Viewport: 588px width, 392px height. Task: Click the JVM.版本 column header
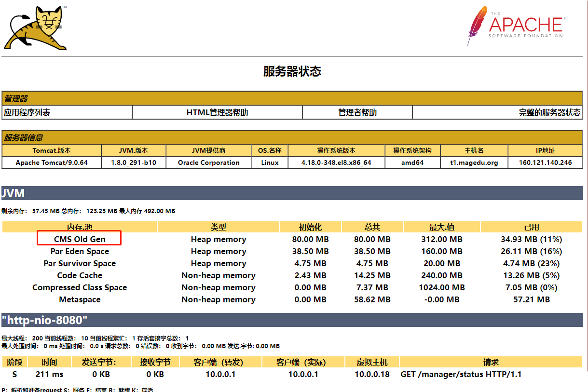click(x=134, y=150)
